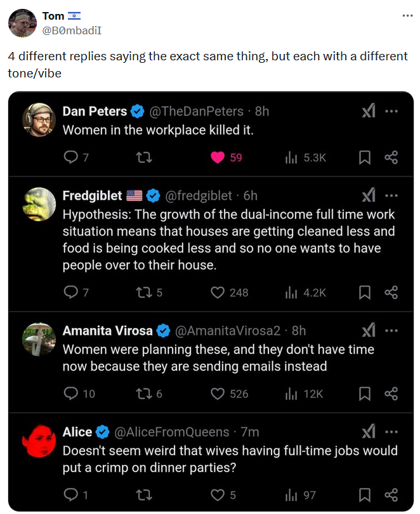Open the more options menu on Tom's tweet
420x514 pixels.
(408, 15)
